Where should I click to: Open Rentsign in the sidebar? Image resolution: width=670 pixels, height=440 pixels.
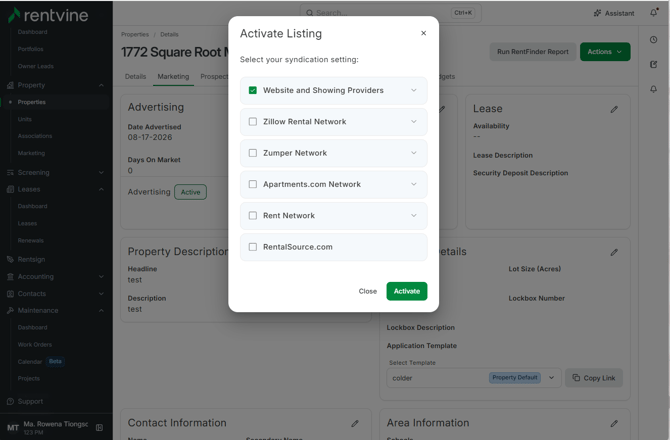[31, 259]
